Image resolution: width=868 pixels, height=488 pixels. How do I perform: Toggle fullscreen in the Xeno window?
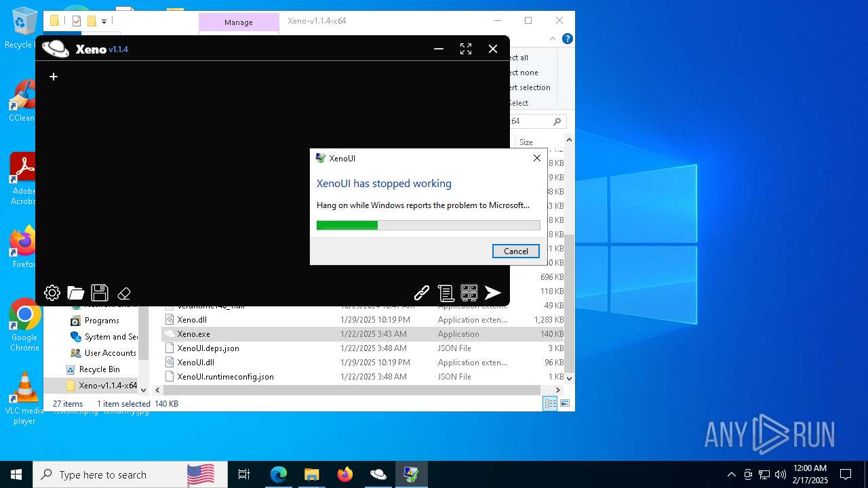pyautogui.click(x=466, y=49)
